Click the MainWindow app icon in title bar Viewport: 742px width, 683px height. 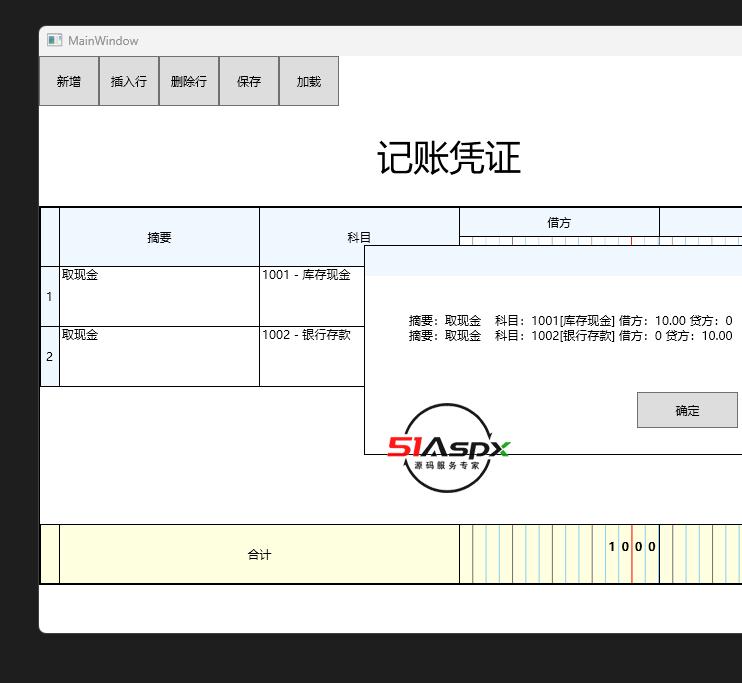pos(54,40)
